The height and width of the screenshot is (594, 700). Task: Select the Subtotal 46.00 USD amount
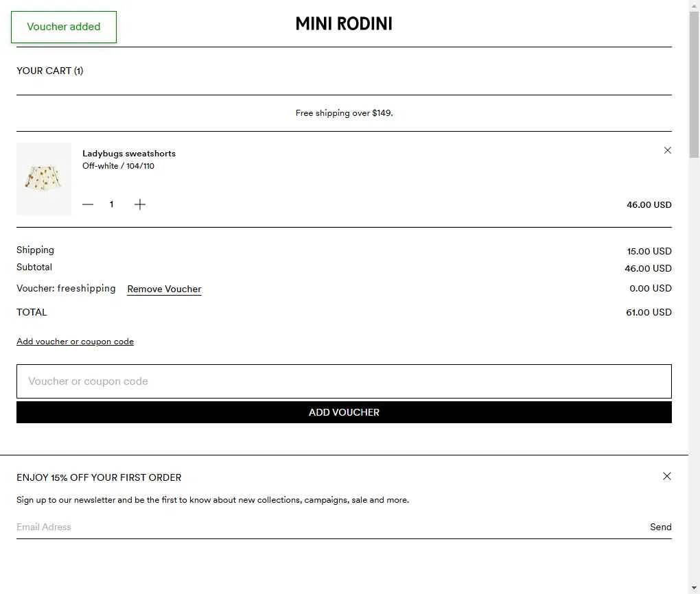click(x=649, y=269)
